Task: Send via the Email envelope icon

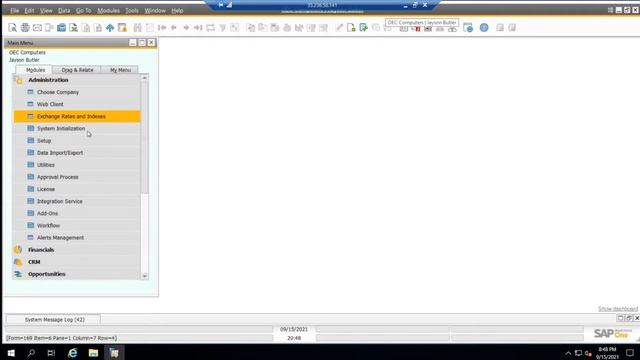Action: coord(37,28)
